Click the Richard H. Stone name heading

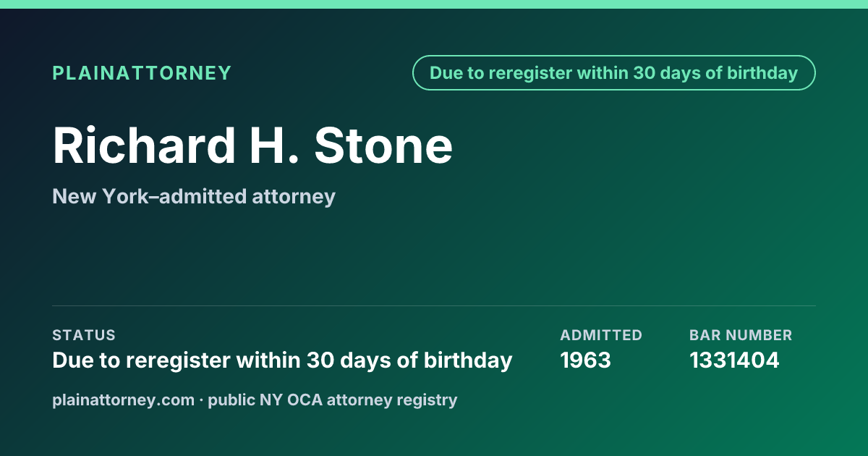pos(252,145)
